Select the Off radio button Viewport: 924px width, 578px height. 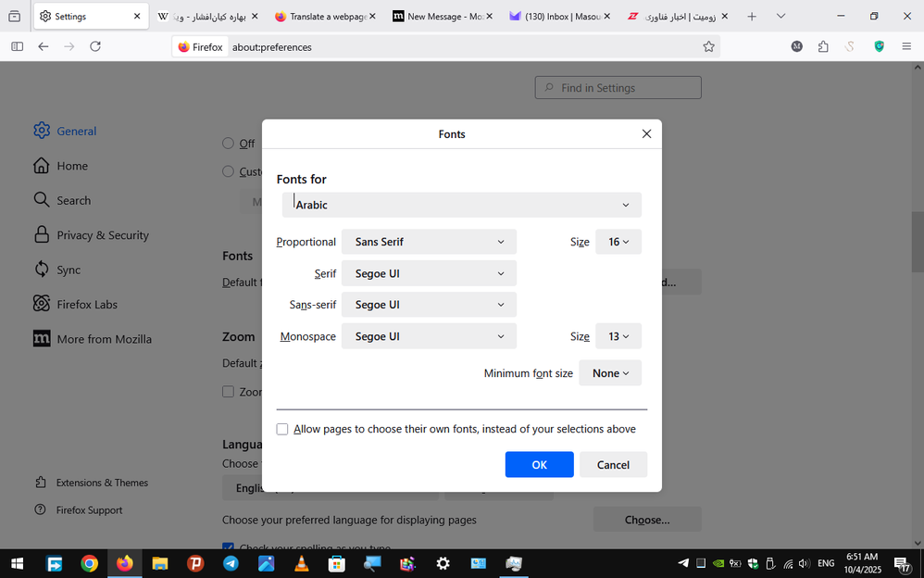pyautogui.click(x=228, y=144)
